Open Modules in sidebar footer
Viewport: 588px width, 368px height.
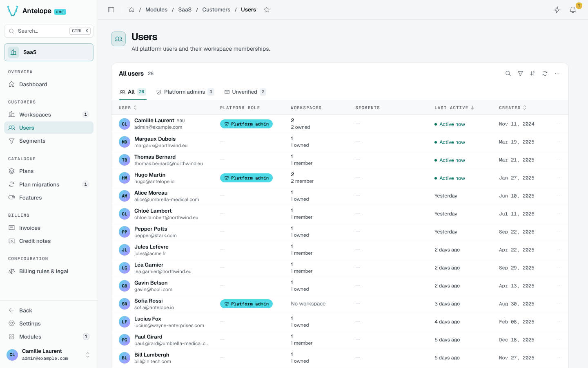[x=49, y=337]
